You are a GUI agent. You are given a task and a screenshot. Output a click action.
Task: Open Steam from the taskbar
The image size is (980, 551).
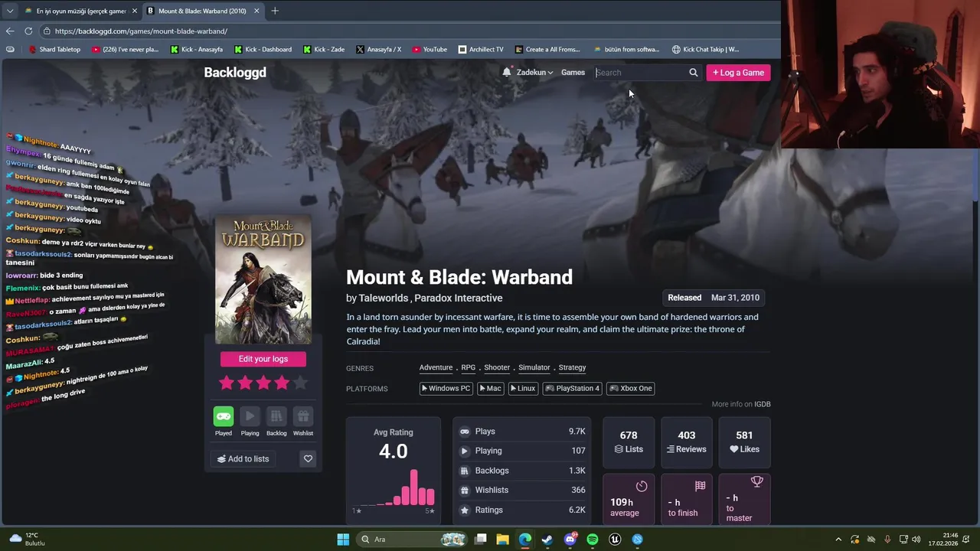[547, 540]
